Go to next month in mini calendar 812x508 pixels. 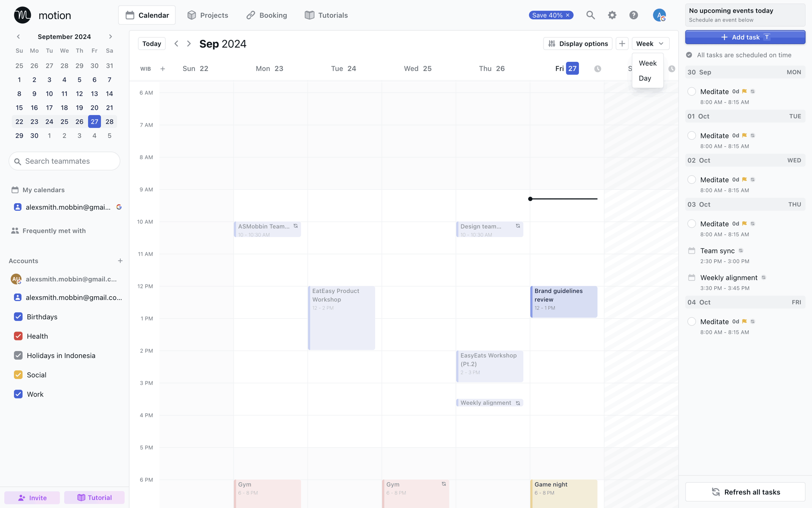(110, 37)
